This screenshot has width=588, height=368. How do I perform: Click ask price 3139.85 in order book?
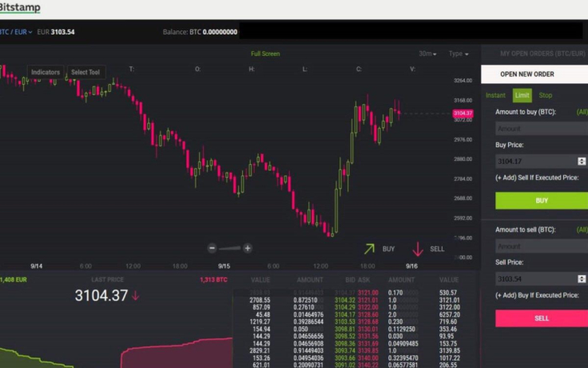367,350
